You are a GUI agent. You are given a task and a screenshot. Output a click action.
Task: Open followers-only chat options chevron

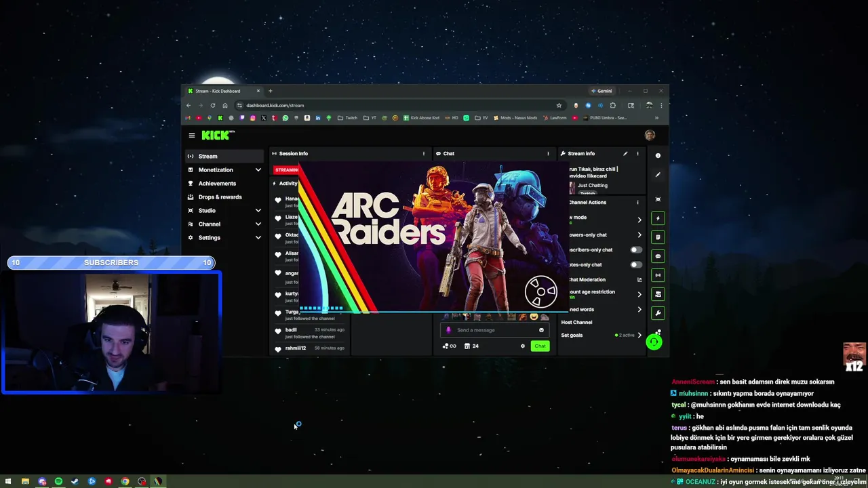[639, 235]
